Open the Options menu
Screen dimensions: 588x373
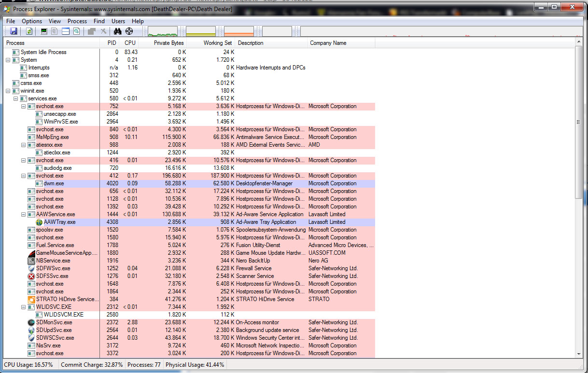(32, 21)
